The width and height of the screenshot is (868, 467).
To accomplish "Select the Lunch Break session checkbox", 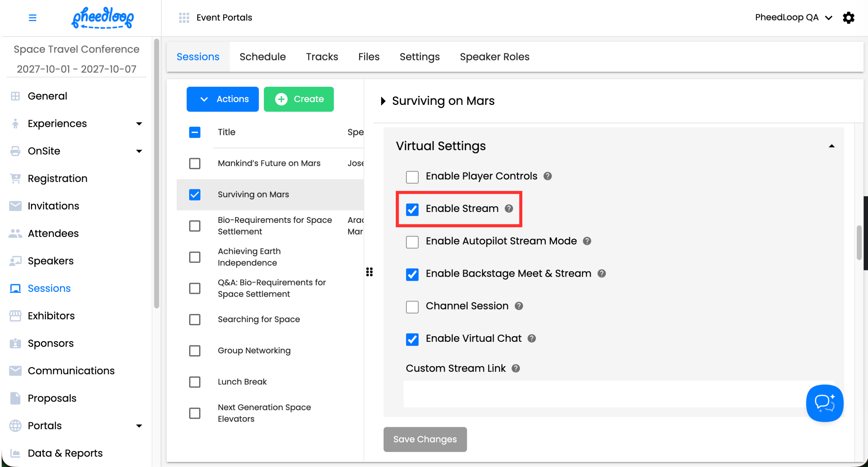I will [194, 382].
